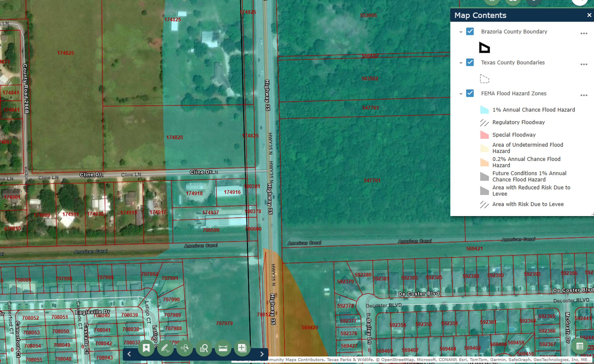The image size is (594, 364).
Task: Uncheck Brazoria County Boundary layer
Action: [470, 31]
